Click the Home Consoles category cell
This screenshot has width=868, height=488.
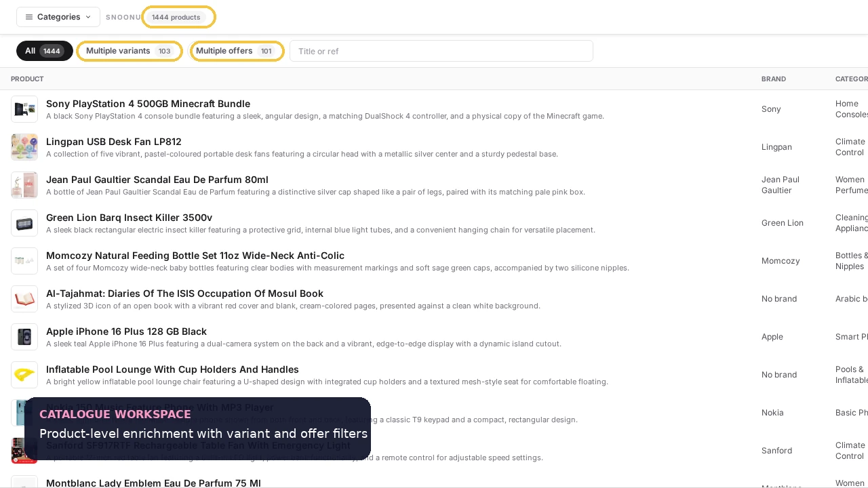[x=852, y=109]
